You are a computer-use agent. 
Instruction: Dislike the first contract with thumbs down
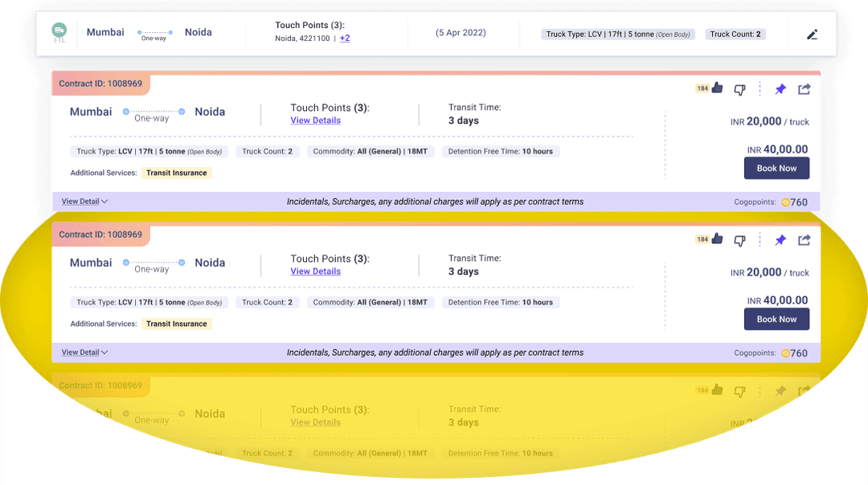tap(739, 89)
